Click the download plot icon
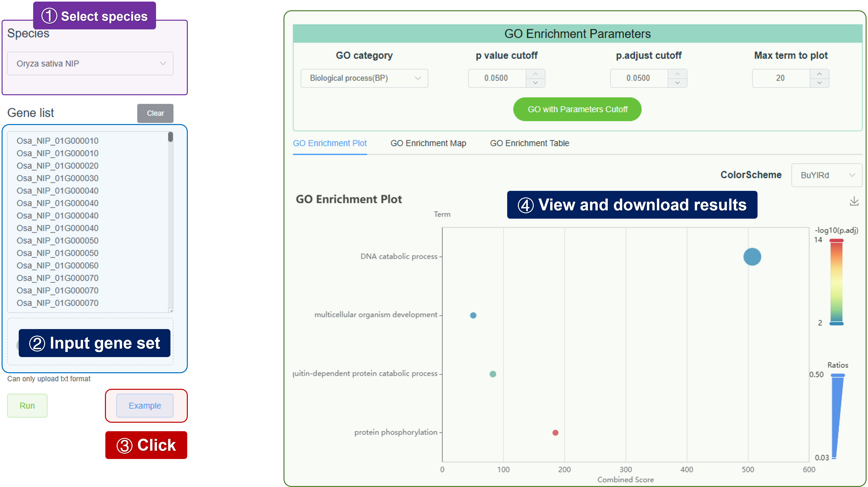Image resolution: width=868 pixels, height=487 pixels. coord(854,201)
